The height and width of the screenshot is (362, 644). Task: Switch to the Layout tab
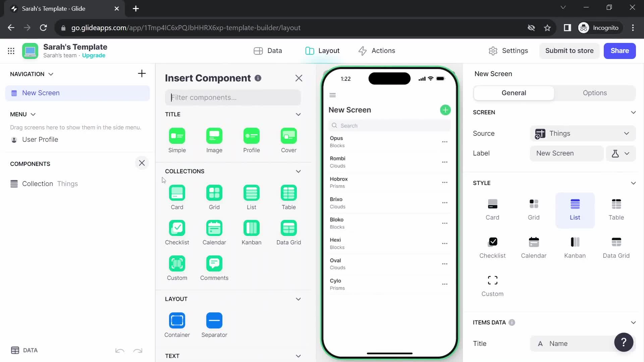tap(322, 51)
